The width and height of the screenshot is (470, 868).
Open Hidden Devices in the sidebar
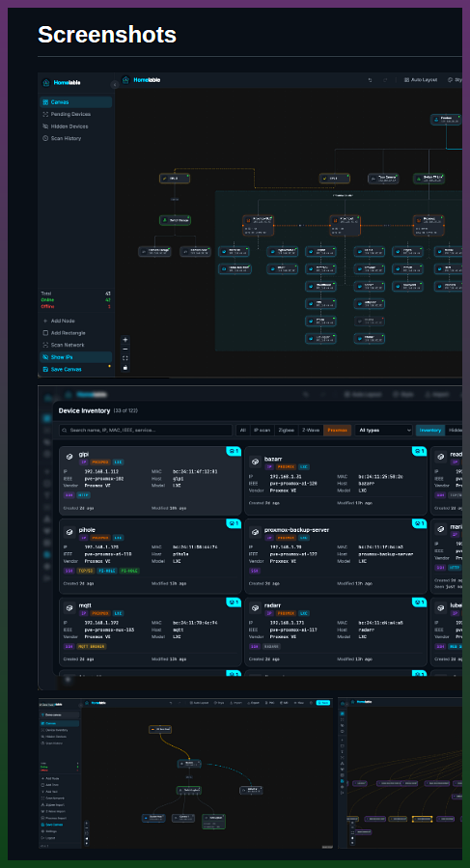click(76, 126)
